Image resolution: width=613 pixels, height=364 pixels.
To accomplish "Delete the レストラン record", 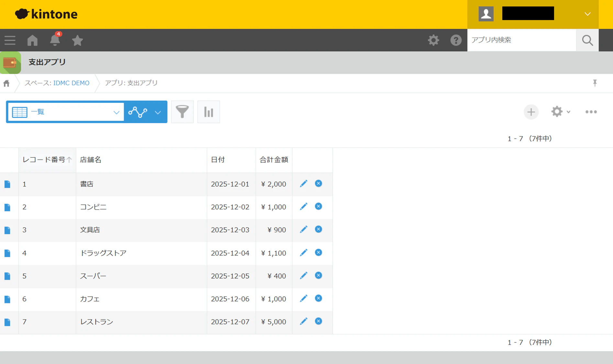I will coord(318,321).
